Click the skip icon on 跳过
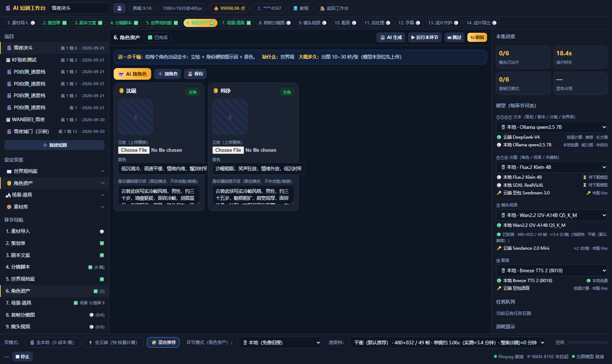 (x=450, y=37)
